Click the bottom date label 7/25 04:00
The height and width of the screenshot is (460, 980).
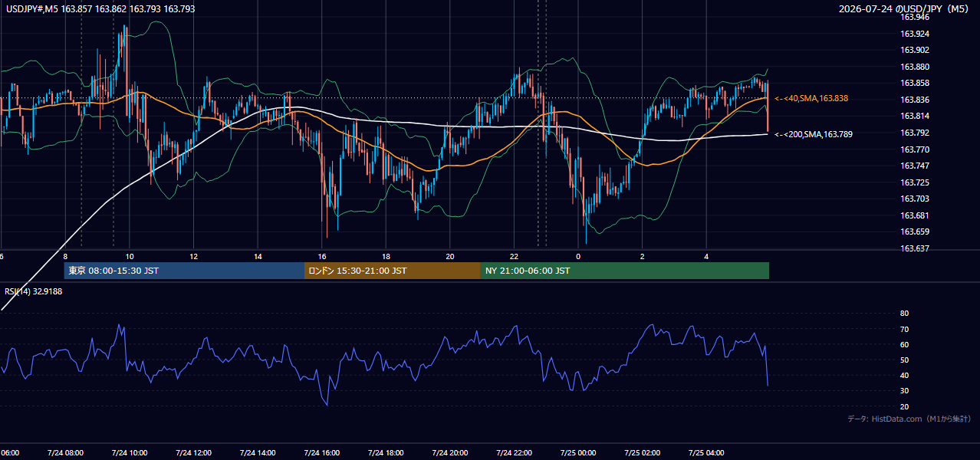706,452
